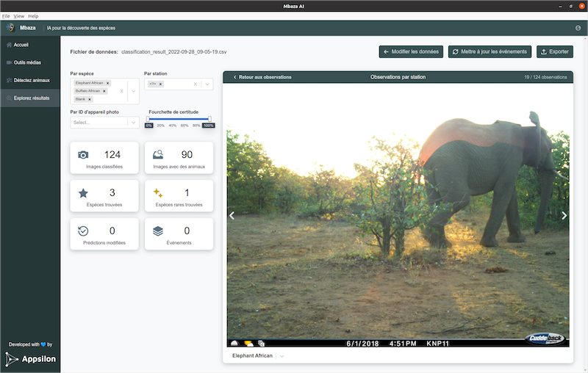
Task: Click the Appsilon logo
Action: point(31,359)
